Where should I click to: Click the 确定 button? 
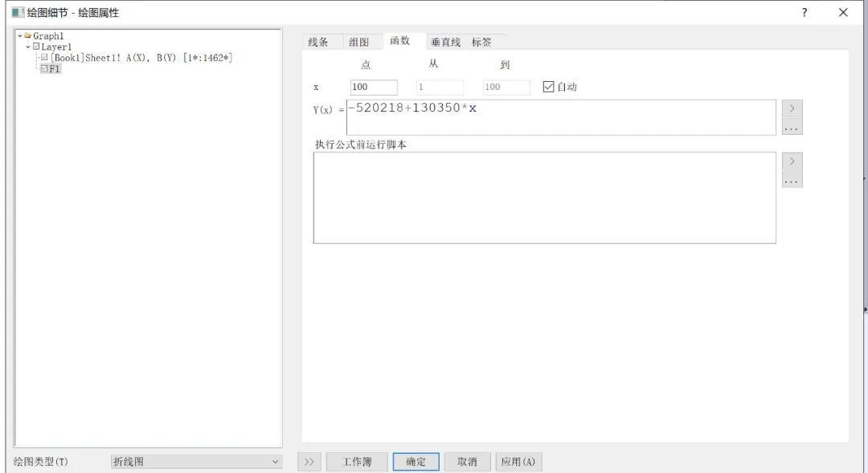pos(416,462)
